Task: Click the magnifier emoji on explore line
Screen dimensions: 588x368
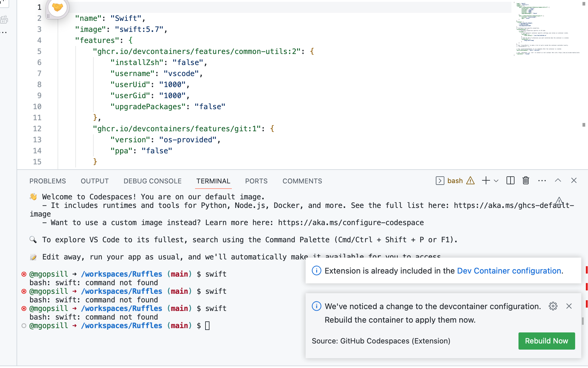Action: point(33,240)
